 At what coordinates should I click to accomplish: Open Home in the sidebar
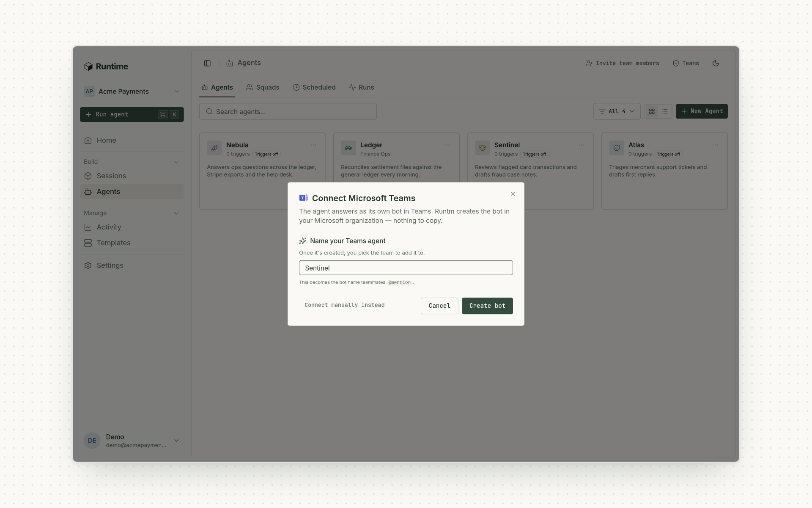coord(132,140)
